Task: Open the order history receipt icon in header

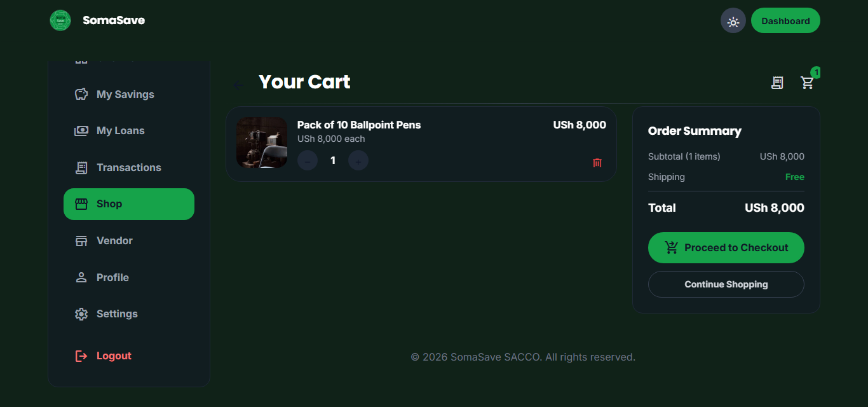Action: coord(777,82)
